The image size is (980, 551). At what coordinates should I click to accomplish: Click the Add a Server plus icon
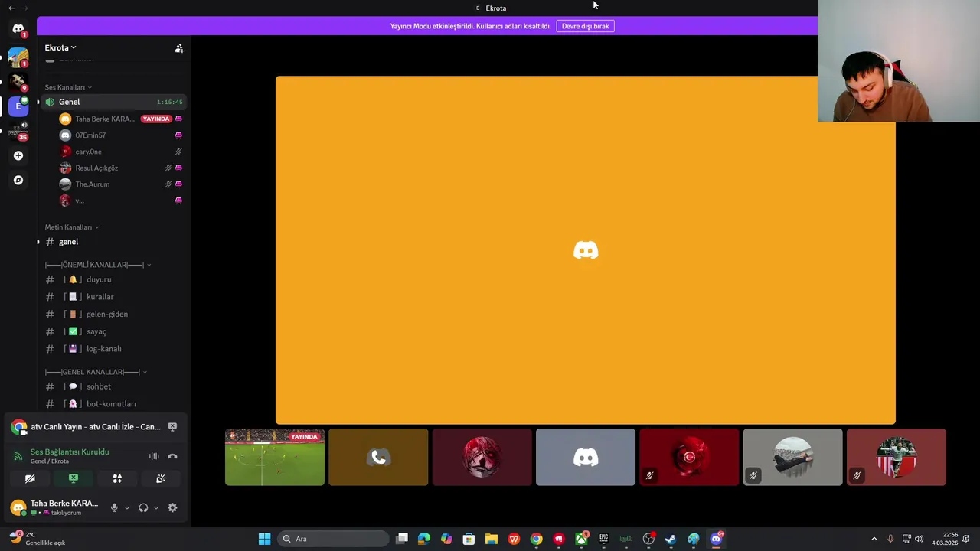coord(18,155)
